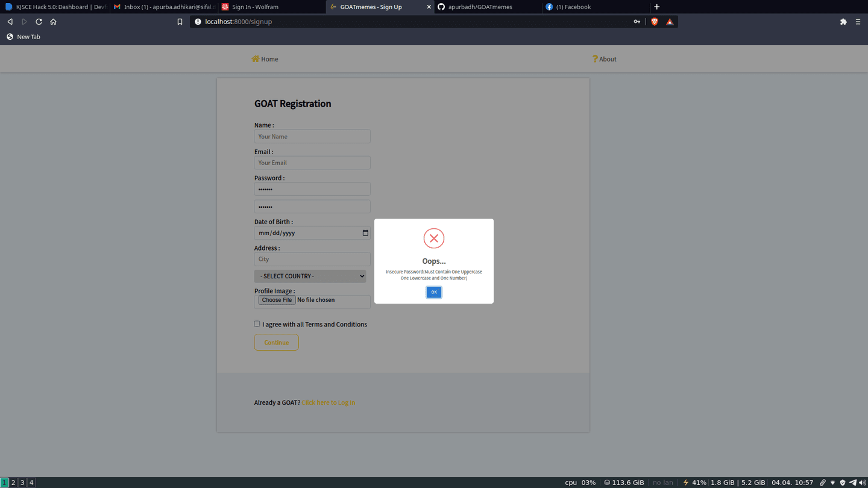
Task: Open saved passwords key icon
Action: tap(637, 22)
